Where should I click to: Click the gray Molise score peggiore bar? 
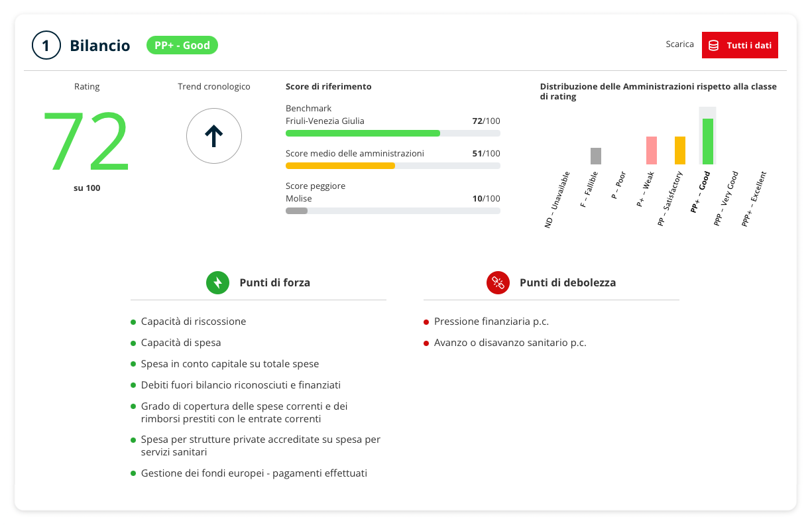(296, 211)
